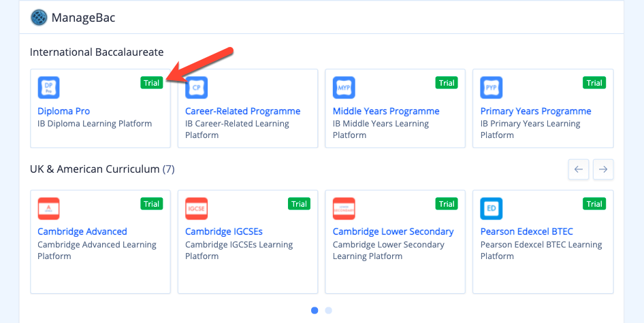The width and height of the screenshot is (644, 323).
Task: Go to next curriculum carousel page arrow
Action: (603, 169)
